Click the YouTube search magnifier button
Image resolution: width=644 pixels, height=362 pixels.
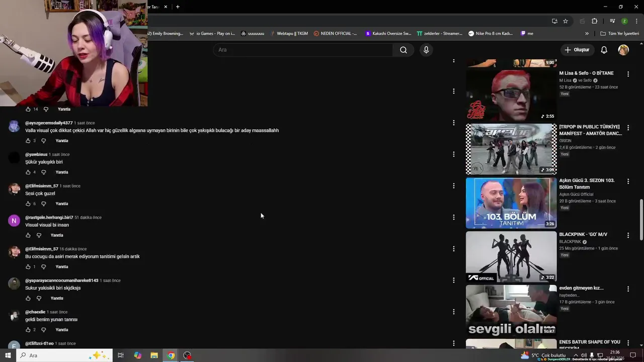coord(403,50)
